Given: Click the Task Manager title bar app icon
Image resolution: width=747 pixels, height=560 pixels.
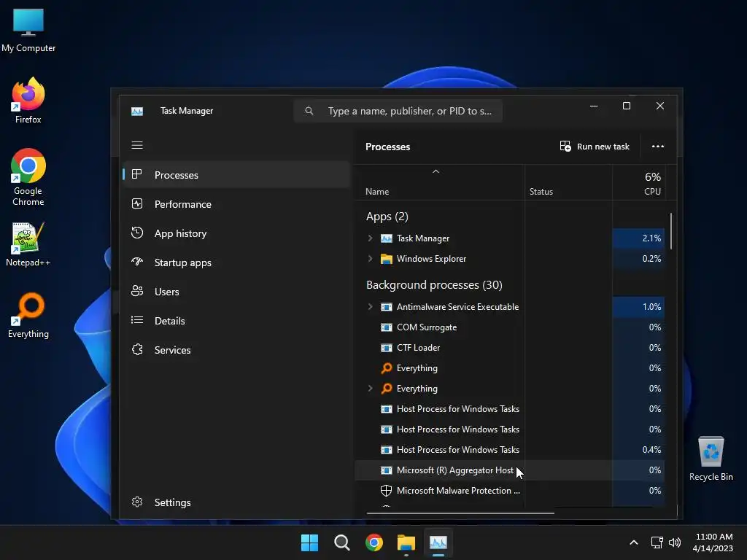Looking at the screenshot, I should pyautogui.click(x=137, y=111).
